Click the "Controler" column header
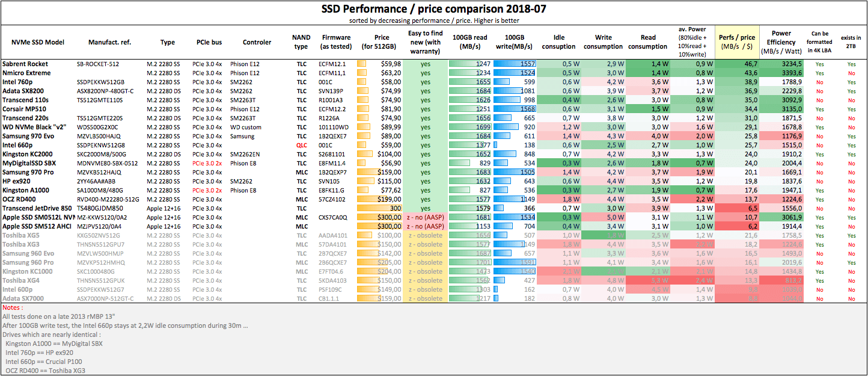The height and width of the screenshot is (376, 868). [257, 42]
